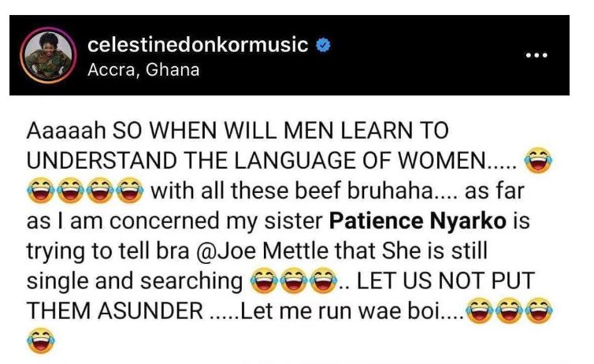Viewport: 594px width, 364px height.
Task: Click the first emoji after "wae boi...."
Action: [479, 311]
